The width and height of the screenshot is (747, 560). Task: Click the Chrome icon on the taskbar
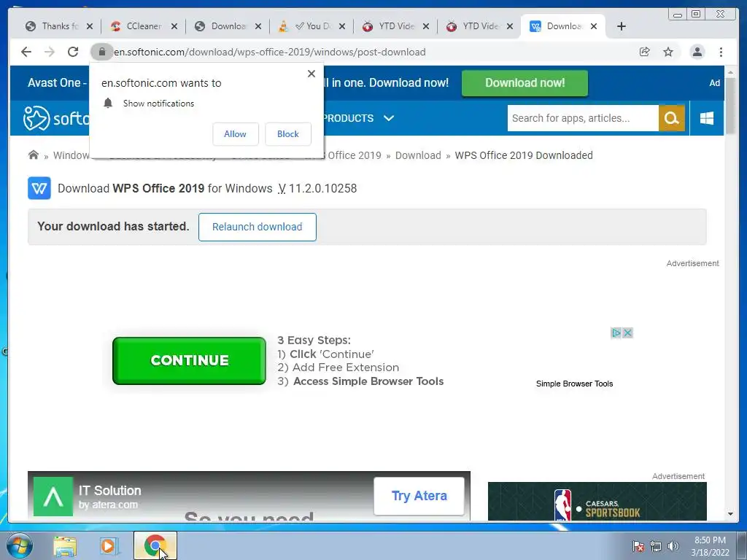tap(155, 545)
